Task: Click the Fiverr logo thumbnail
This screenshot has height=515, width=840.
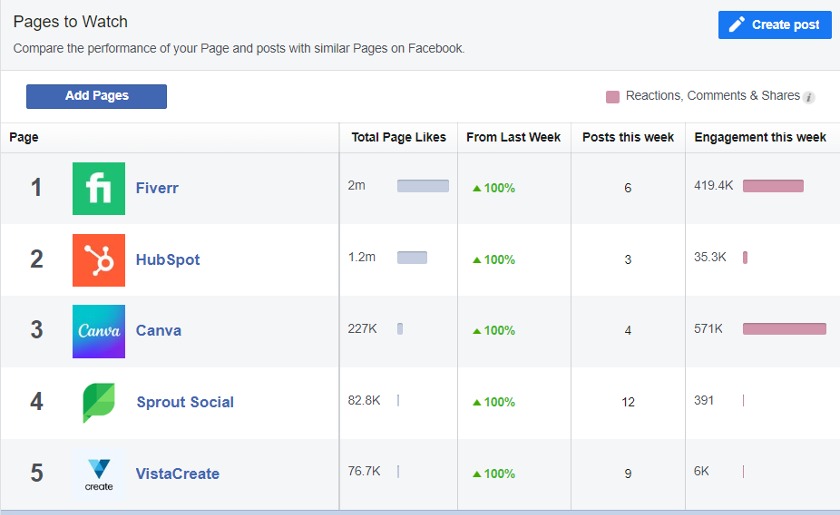Action: click(x=99, y=188)
